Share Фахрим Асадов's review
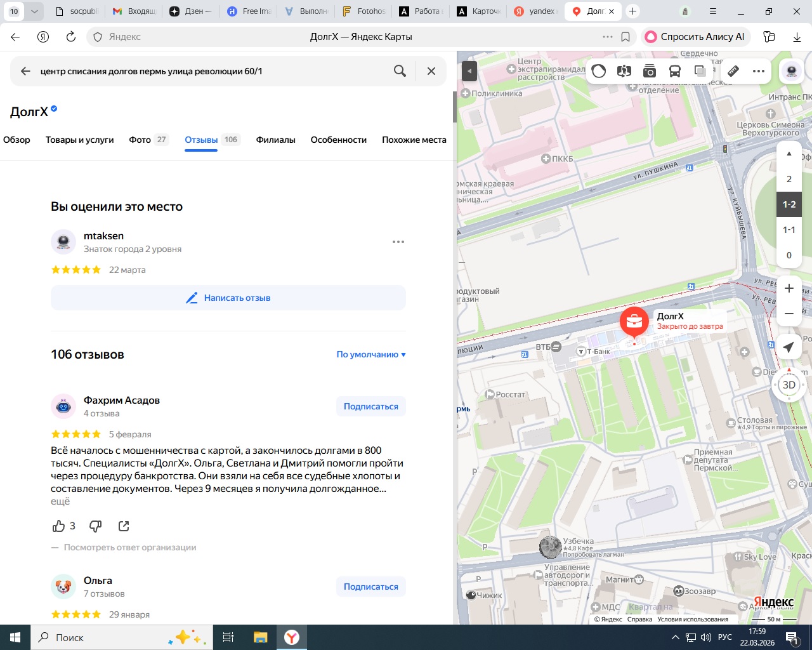 point(124,526)
